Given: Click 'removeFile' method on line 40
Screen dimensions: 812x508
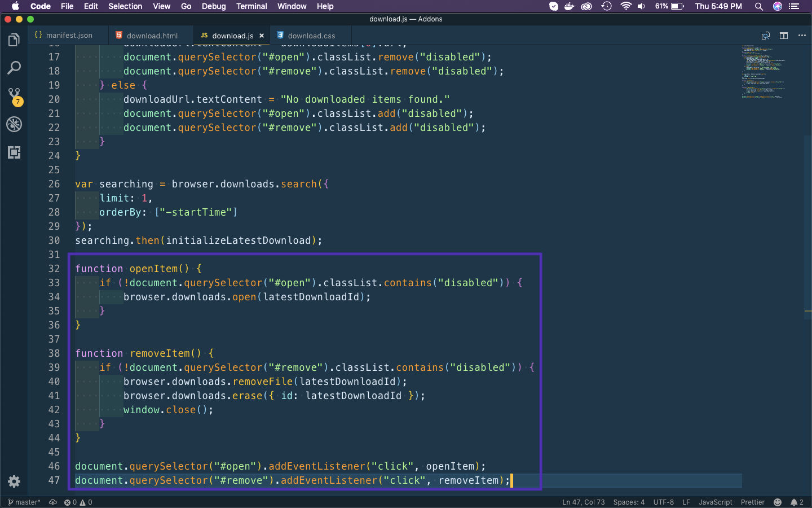Looking at the screenshot, I should 263,382.
